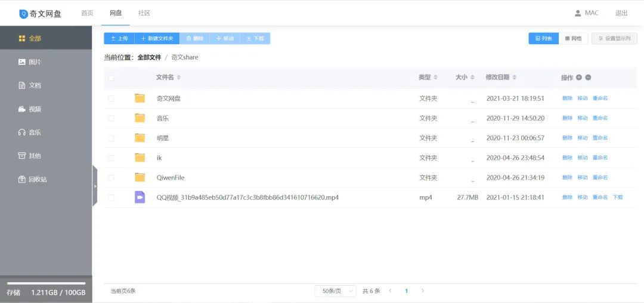Click 奇文share in the breadcrumb

[x=184, y=57]
